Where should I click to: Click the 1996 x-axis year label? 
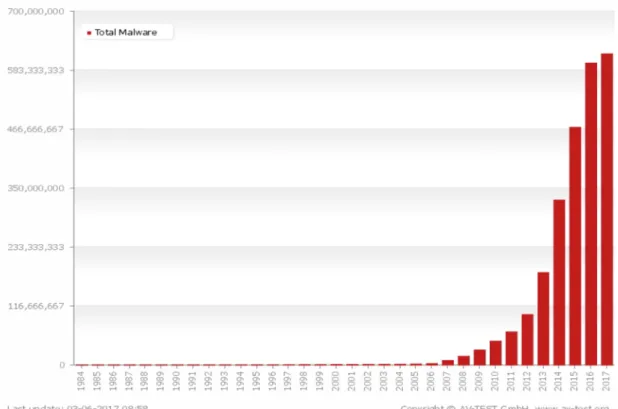point(272,381)
